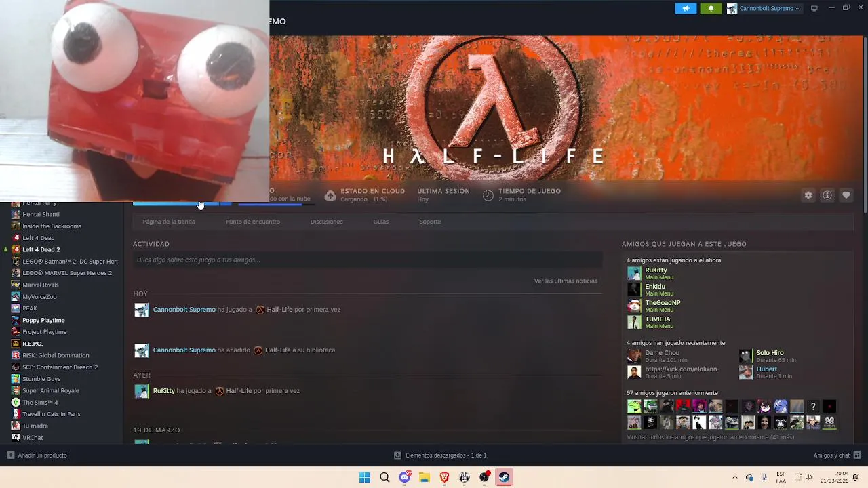
Task: Click the VRChat game icon
Action: (x=16, y=437)
